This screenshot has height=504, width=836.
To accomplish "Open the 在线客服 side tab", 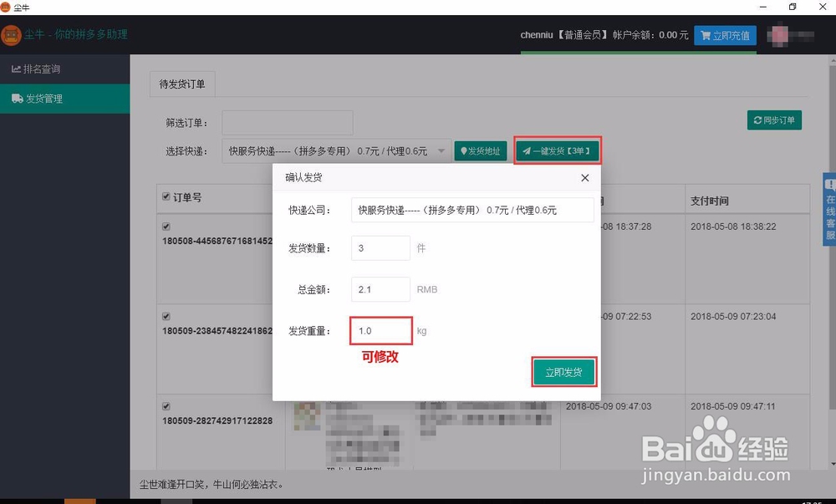I will (x=829, y=209).
